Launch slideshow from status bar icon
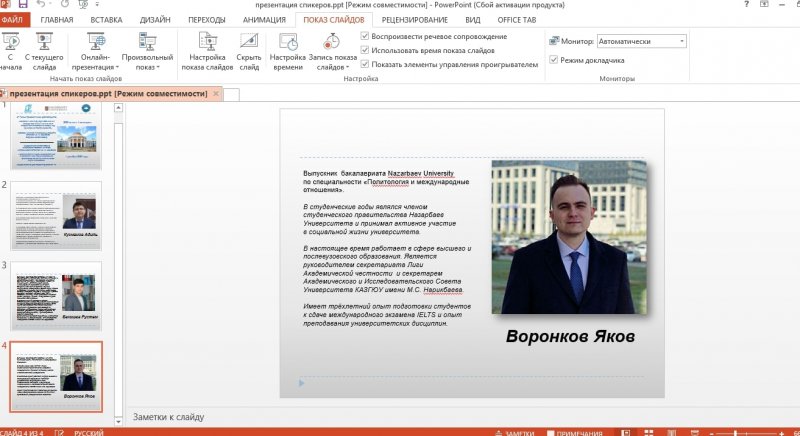The image size is (800, 436). [694, 433]
